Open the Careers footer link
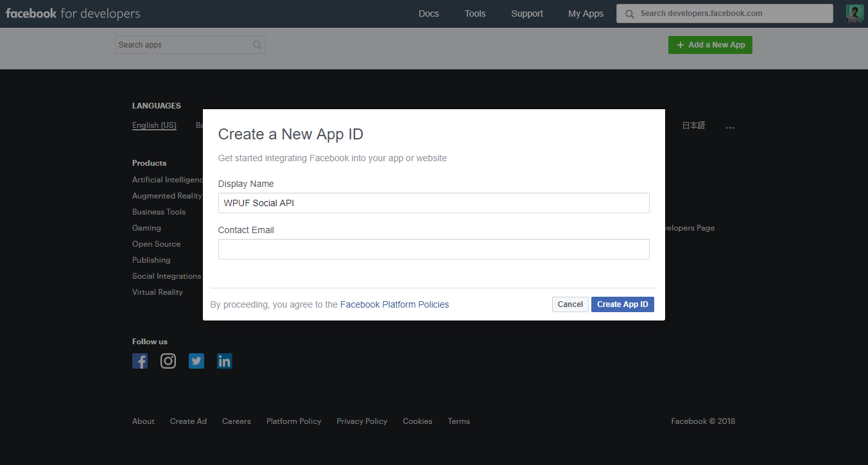868x465 pixels. tap(236, 421)
